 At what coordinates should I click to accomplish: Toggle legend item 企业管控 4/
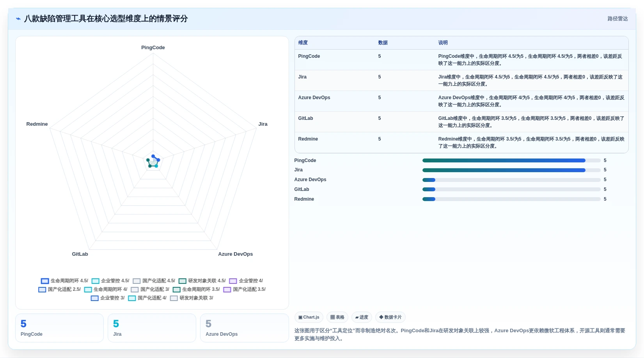click(246, 281)
